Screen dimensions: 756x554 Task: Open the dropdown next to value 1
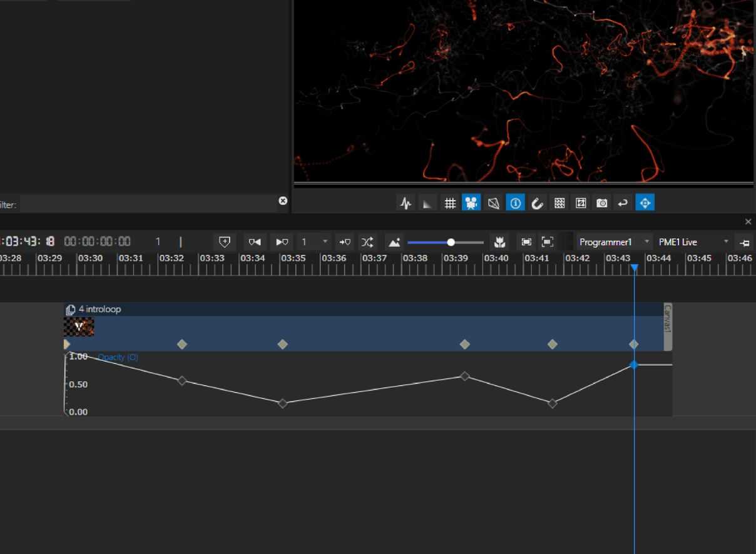325,242
